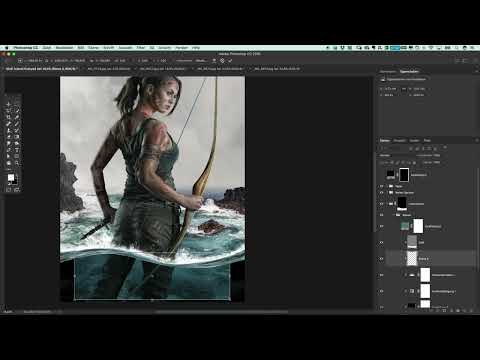Image resolution: width=480 pixels, height=360 pixels.
Task: Open the Fenster menu
Action: [x=182, y=48]
